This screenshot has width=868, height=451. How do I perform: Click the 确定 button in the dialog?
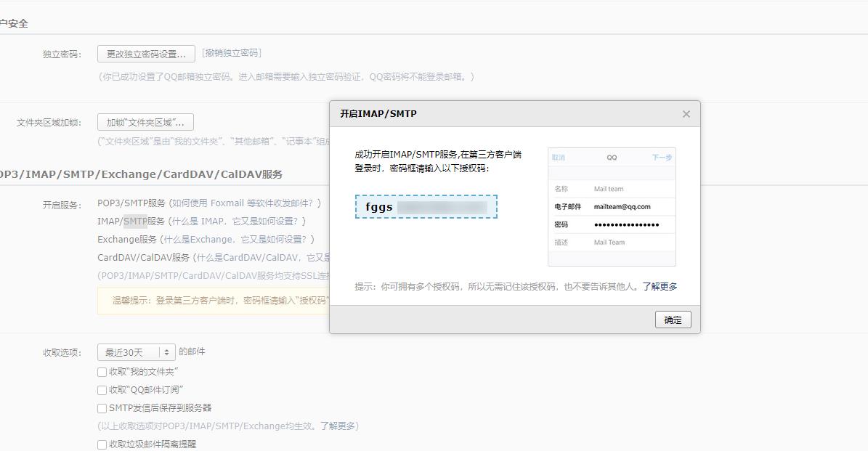tap(673, 320)
